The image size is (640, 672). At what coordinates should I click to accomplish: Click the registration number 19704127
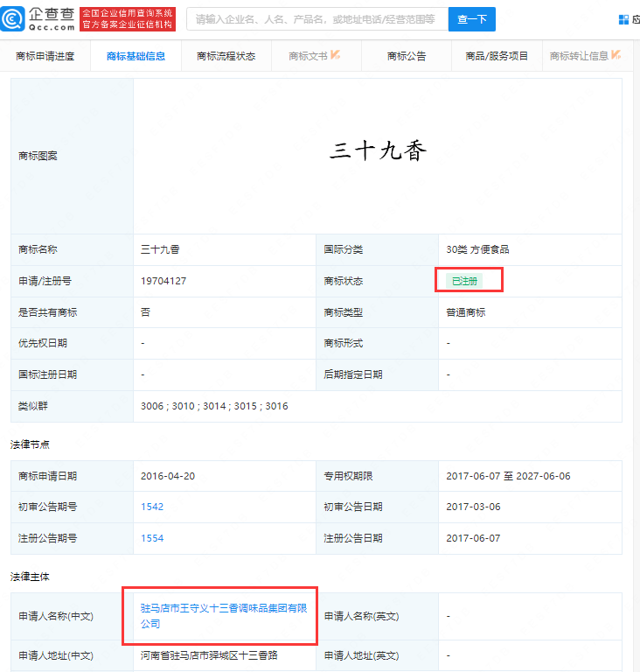click(x=163, y=281)
